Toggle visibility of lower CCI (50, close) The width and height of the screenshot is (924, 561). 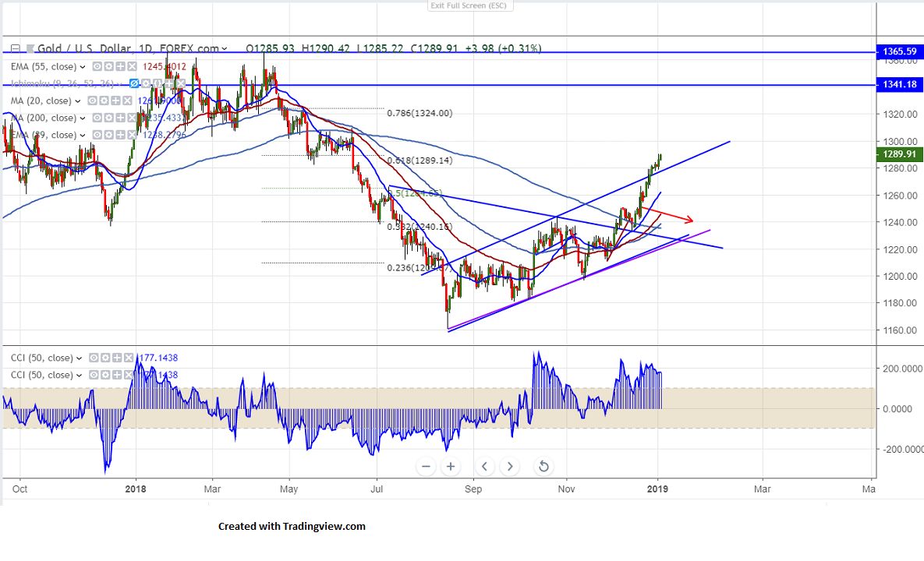point(94,375)
